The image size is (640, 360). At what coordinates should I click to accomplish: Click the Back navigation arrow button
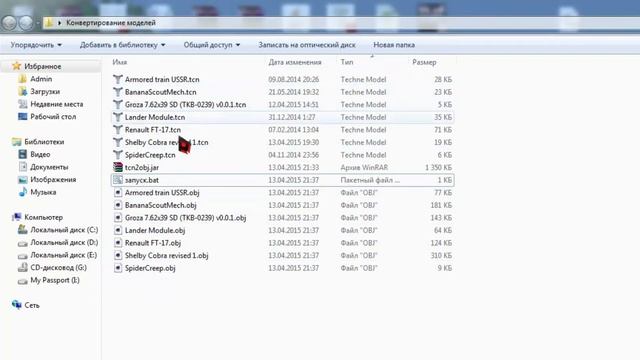click(x=9, y=23)
